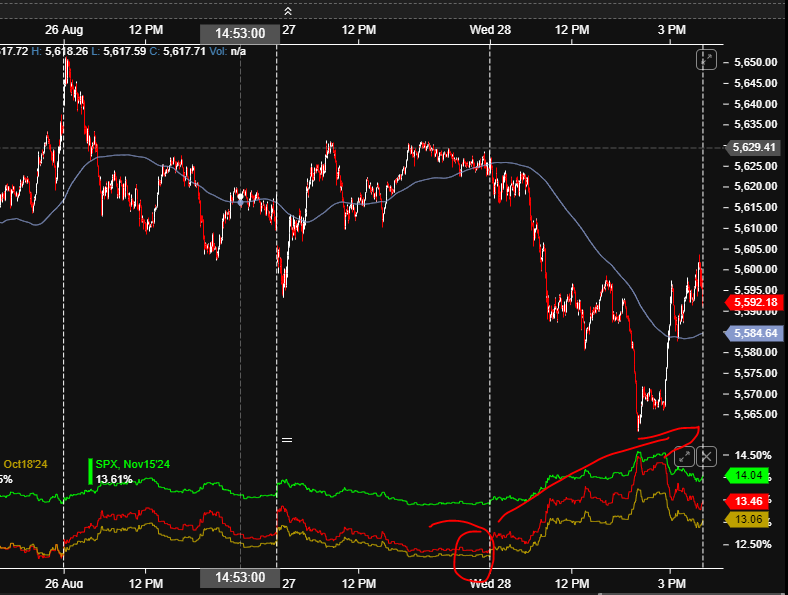Click the 14.50% volatility axis label

click(x=753, y=455)
